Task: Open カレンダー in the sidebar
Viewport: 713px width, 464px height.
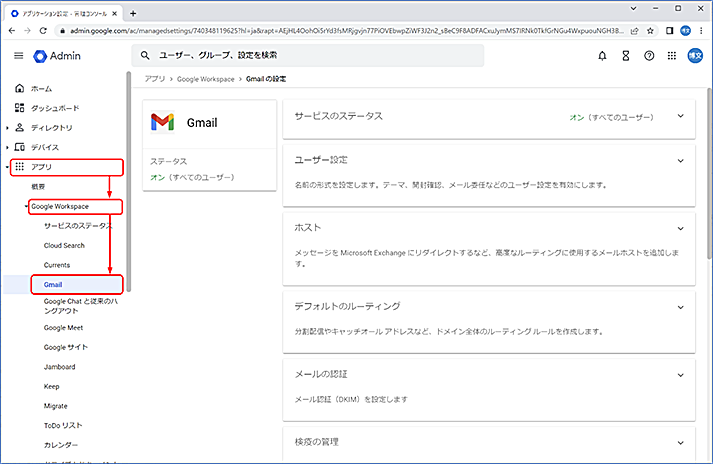Action: 61,445
